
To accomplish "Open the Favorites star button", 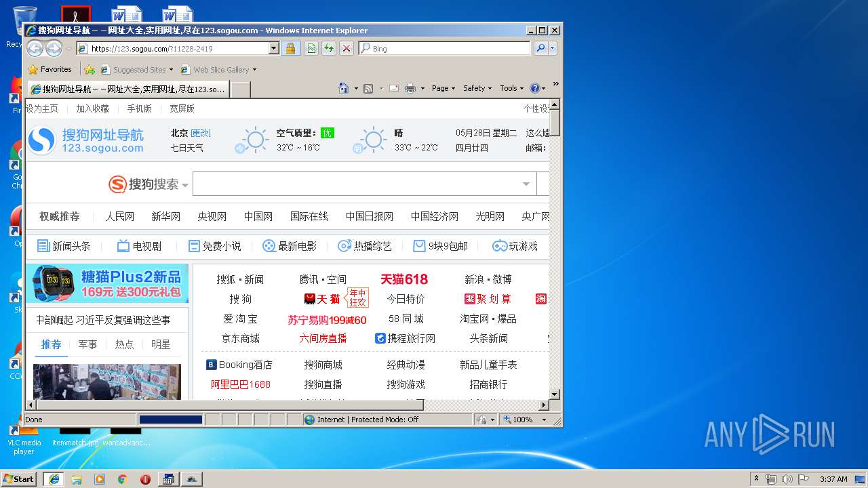I will (50, 69).
